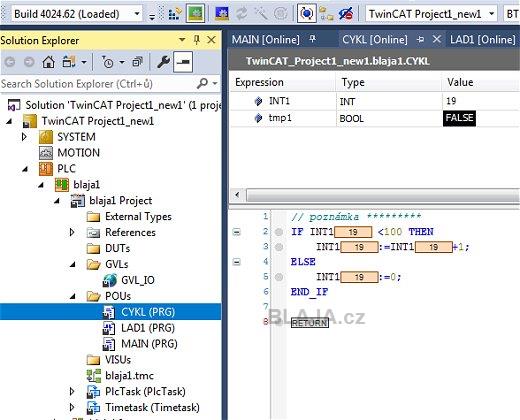Switch to the MAIN [Online] tab
520x420 pixels.
coord(266,40)
